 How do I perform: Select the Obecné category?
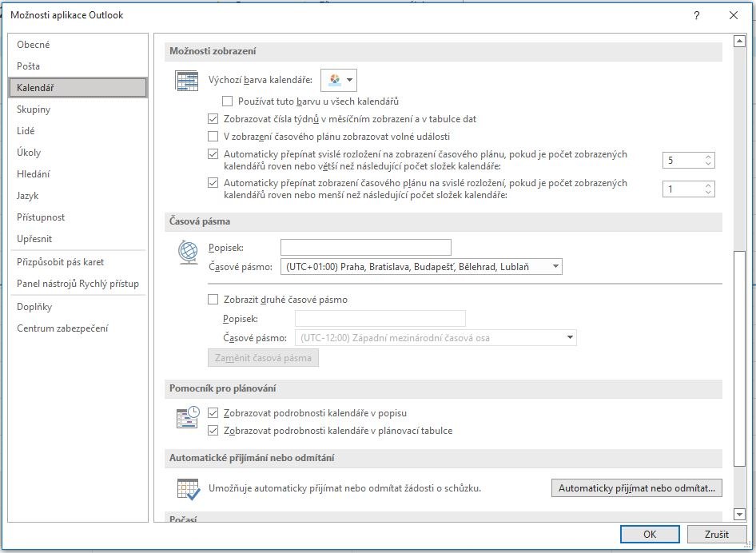point(78,45)
